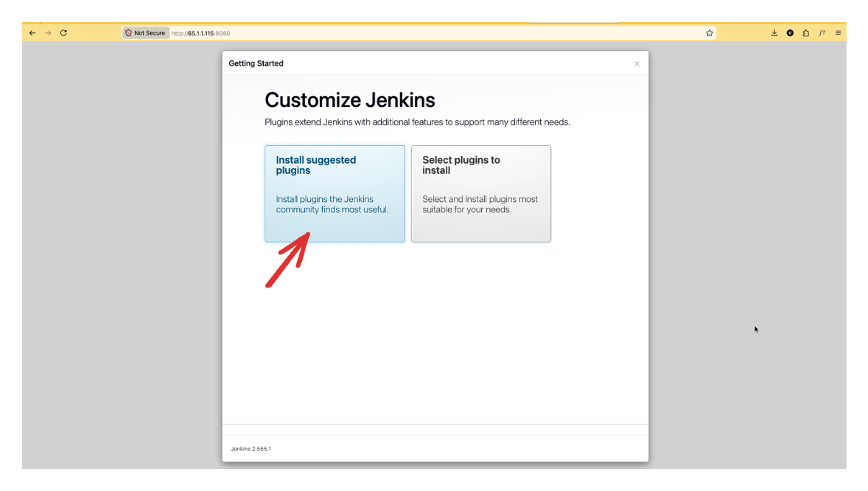The height and width of the screenshot is (491, 868).
Task: Reload the page with the refresh icon
Action: 63,33
